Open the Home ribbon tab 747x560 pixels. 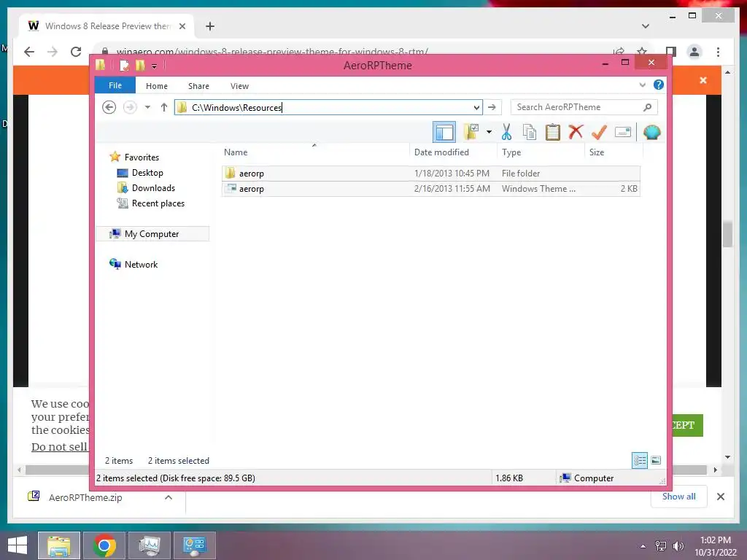click(x=157, y=86)
